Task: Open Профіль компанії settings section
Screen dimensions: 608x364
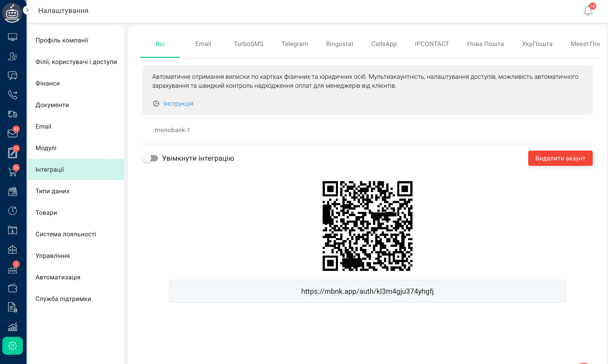Action: coord(76,40)
